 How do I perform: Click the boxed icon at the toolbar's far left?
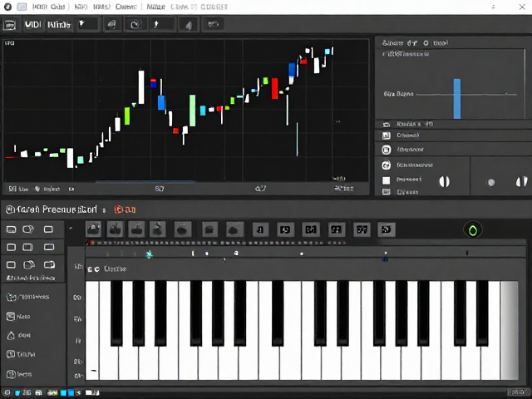9,25
